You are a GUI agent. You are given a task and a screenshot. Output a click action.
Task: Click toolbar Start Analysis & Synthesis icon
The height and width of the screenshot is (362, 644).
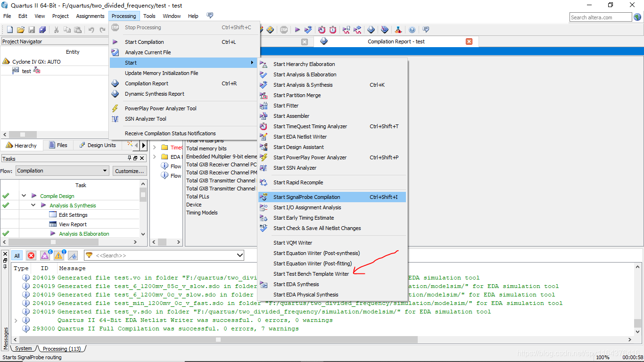(308, 30)
